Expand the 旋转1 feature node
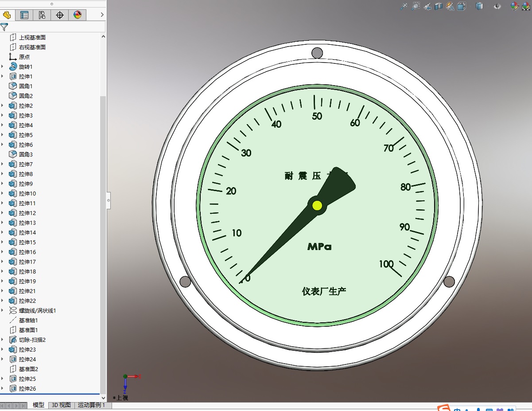The image size is (532, 411). [2, 67]
